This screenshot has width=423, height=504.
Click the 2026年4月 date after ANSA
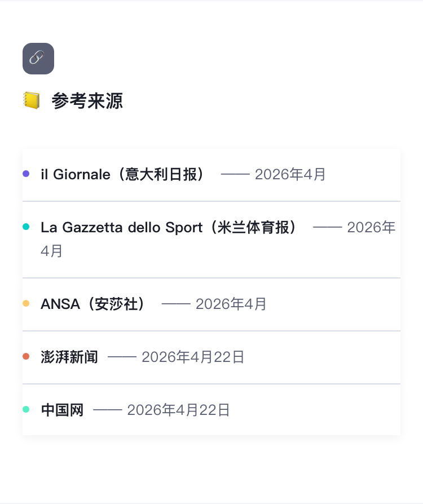(231, 304)
